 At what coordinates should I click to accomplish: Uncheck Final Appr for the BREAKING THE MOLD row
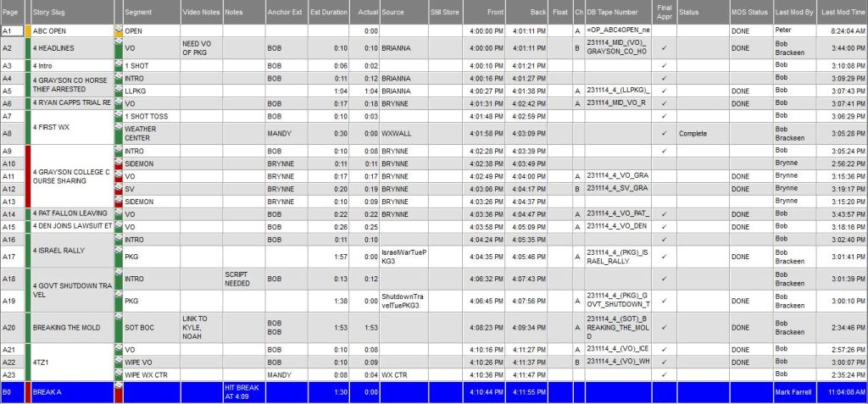click(664, 328)
